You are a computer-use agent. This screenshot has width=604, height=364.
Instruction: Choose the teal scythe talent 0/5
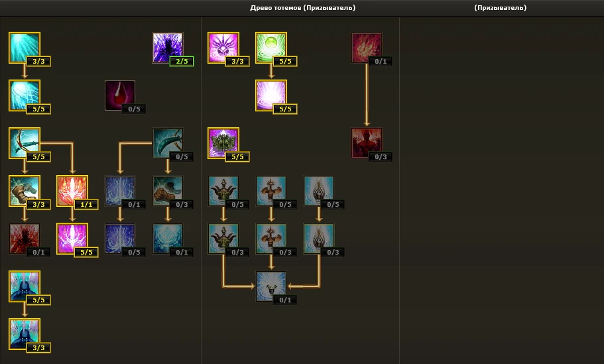pyautogui.click(x=168, y=143)
